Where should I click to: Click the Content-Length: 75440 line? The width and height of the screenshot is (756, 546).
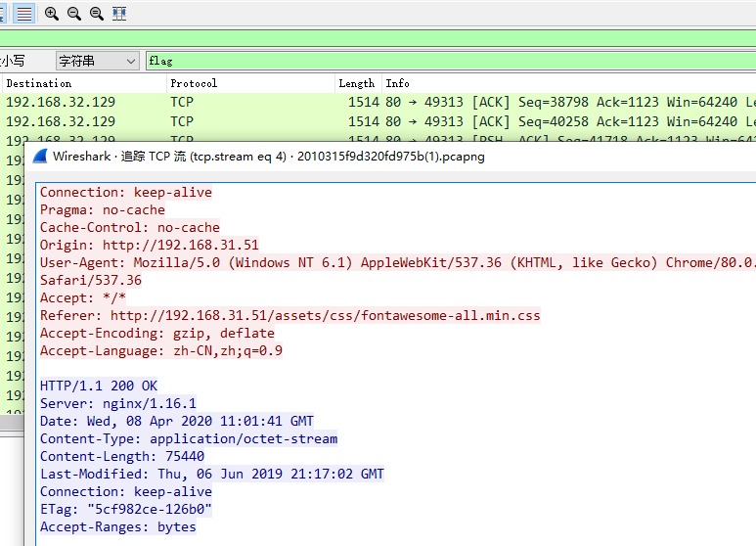(122, 457)
